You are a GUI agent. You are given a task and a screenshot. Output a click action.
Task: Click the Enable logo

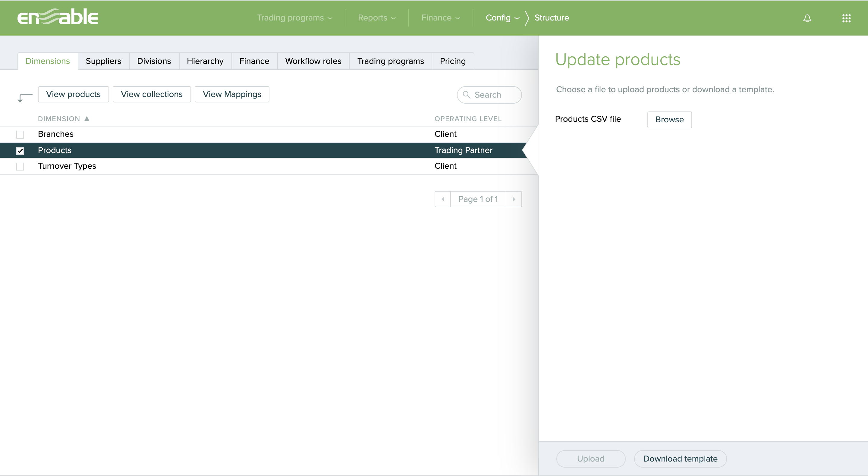[x=57, y=17]
